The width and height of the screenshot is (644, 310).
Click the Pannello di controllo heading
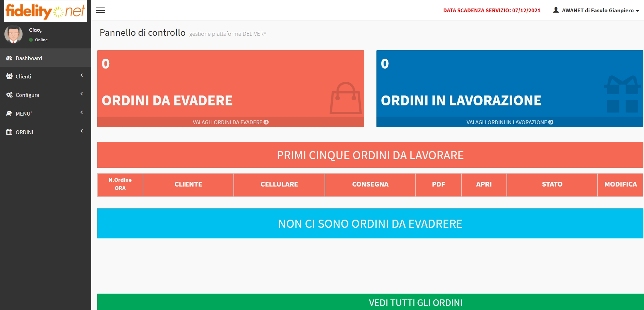(x=143, y=33)
